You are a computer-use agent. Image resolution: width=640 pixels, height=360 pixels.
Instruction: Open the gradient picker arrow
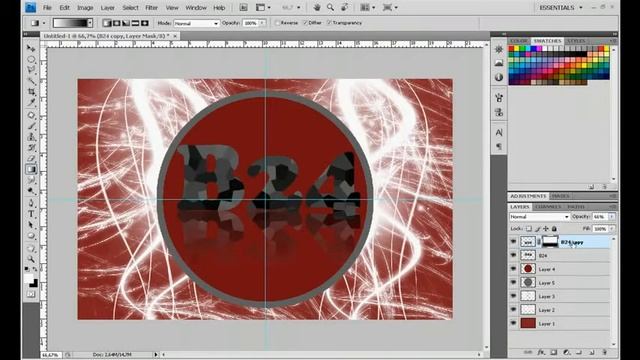coord(90,23)
